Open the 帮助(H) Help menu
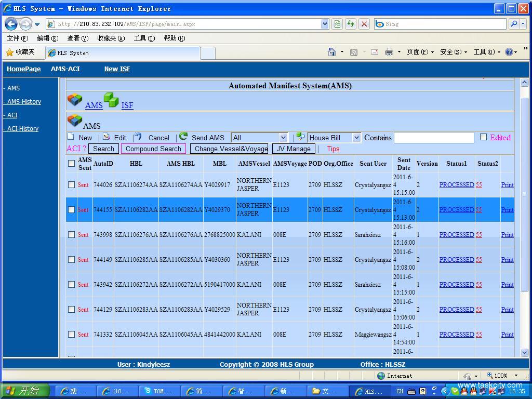This screenshot has height=399, width=532. click(175, 38)
